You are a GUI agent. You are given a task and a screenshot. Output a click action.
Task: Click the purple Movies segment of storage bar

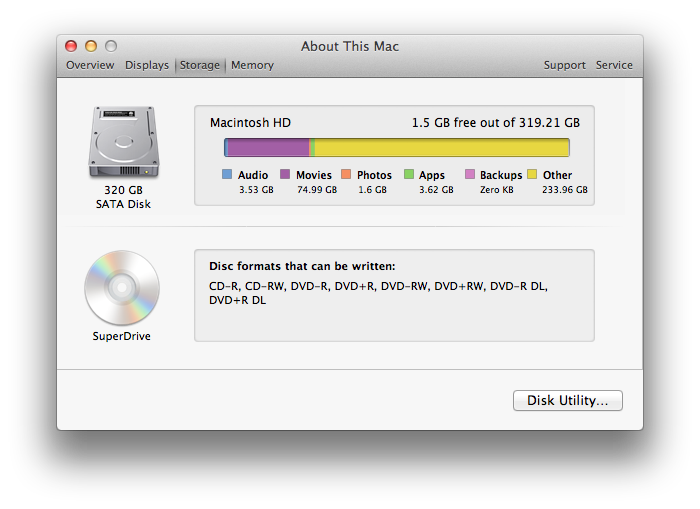coord(268,148)
